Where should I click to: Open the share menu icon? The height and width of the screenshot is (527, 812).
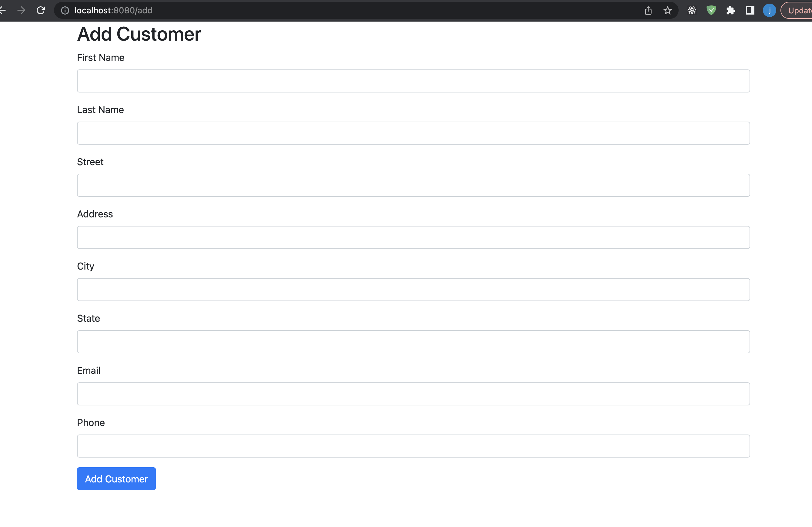pyautogui.click(x=648, y=10)
